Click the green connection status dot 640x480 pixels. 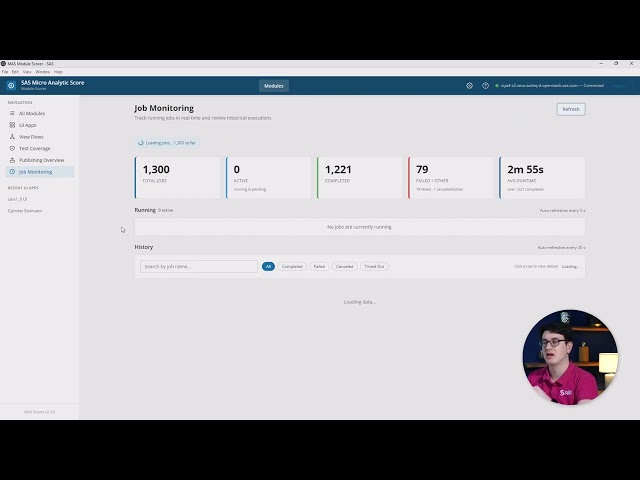coord(497,86)
